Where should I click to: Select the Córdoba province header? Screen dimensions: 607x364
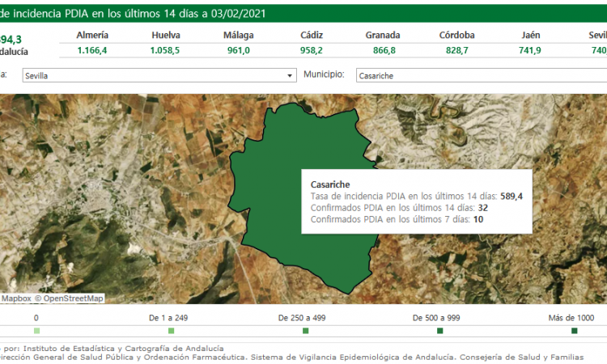pyautogui.click(x=456, y=36)
